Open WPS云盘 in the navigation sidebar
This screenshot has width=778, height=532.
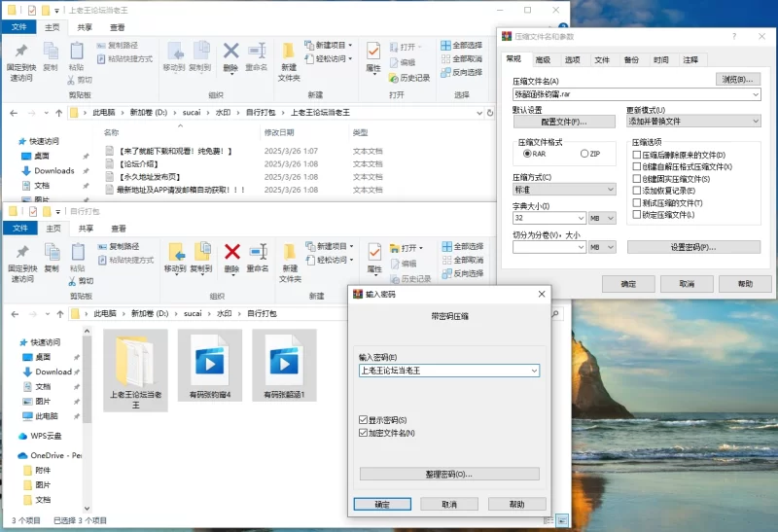(x=46, y=436)
